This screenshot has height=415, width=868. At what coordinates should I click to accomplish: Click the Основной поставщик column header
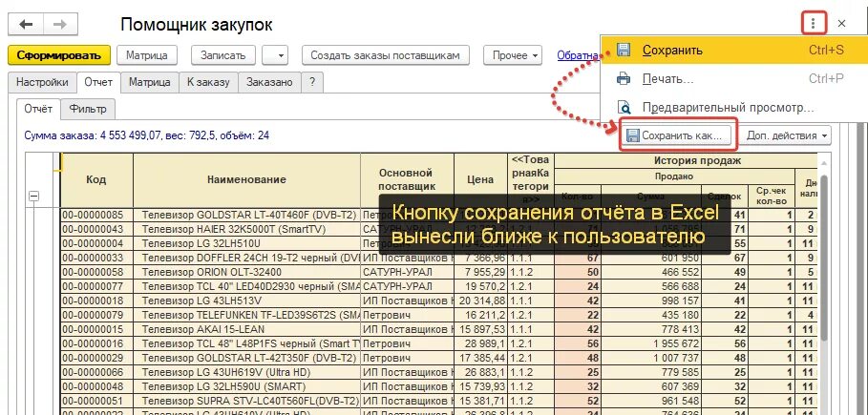(x=407, y=179)
